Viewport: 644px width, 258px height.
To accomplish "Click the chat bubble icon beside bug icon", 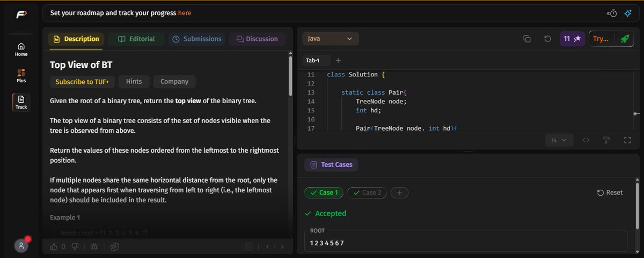I will pos(114,247).
